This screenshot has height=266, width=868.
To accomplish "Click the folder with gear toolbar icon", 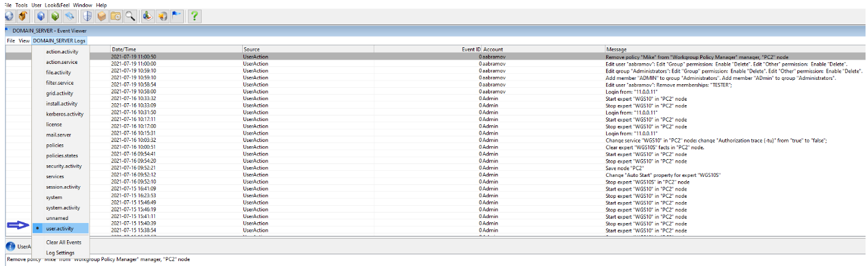I will pyautogui.click(x=116, y=16).
